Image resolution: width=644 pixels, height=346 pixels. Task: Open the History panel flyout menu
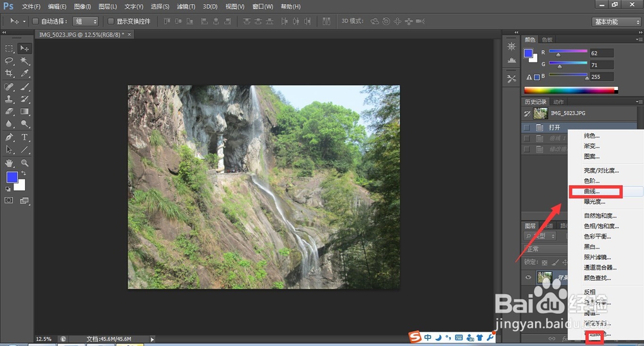coord(639,101)
